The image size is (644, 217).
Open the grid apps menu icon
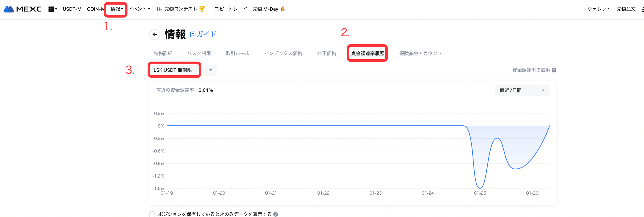click(x=51, y=9)
